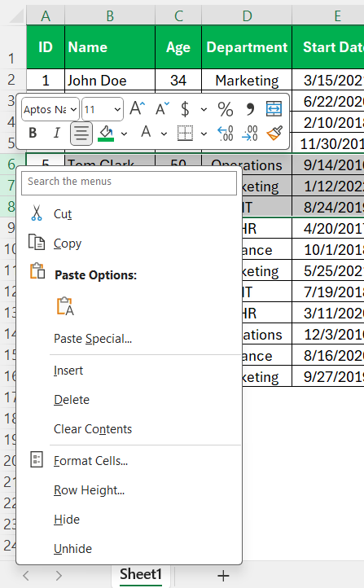Select row 2 header

click(13, 80)
